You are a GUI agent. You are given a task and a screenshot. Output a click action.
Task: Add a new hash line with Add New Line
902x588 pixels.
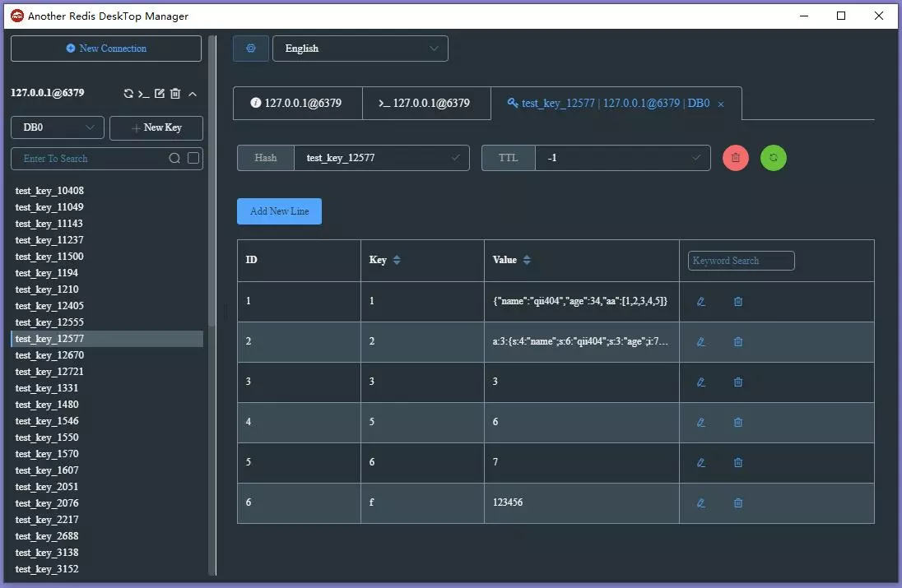[279, 211]
